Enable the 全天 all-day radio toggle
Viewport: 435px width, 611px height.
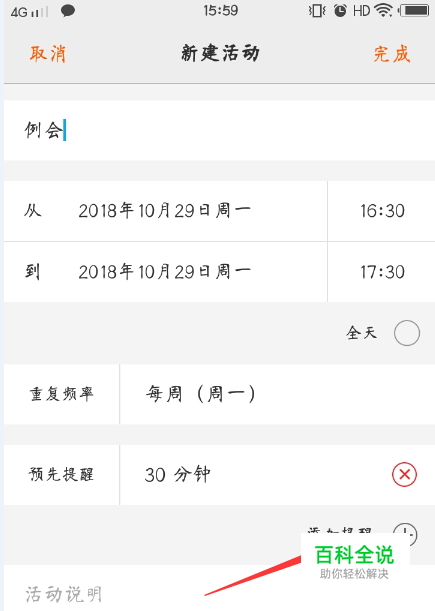point(407,333)
